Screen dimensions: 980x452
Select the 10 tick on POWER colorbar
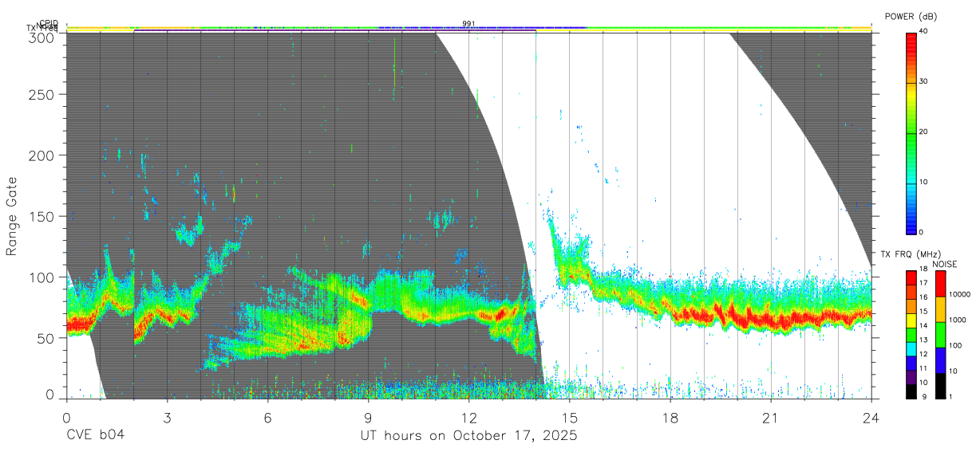click(924, 182)
